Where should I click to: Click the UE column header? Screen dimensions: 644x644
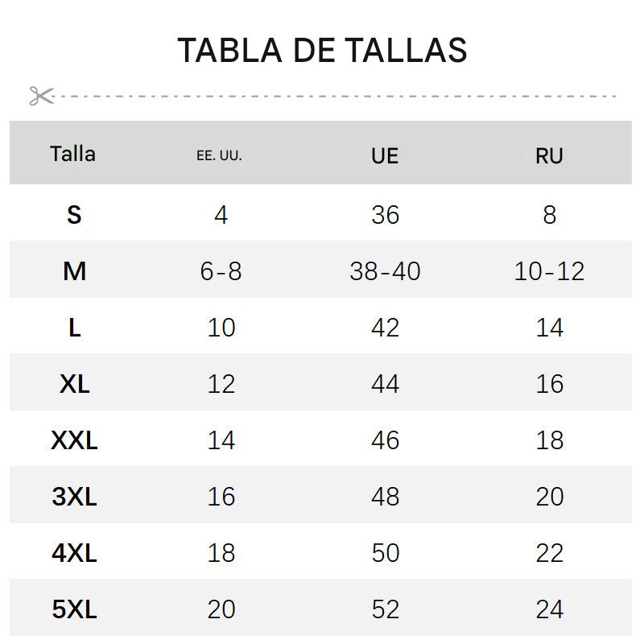(385, 155)
